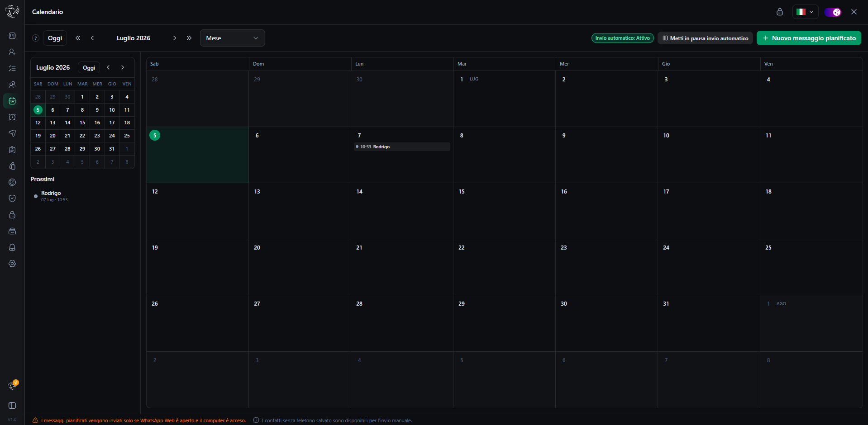Click the padlock icon in left sidebar

pos(12,215)
